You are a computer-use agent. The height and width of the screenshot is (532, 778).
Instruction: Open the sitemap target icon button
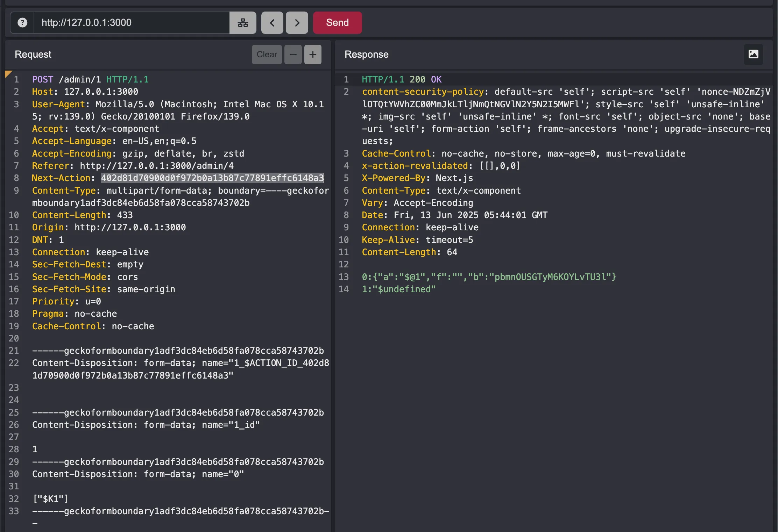243,23
